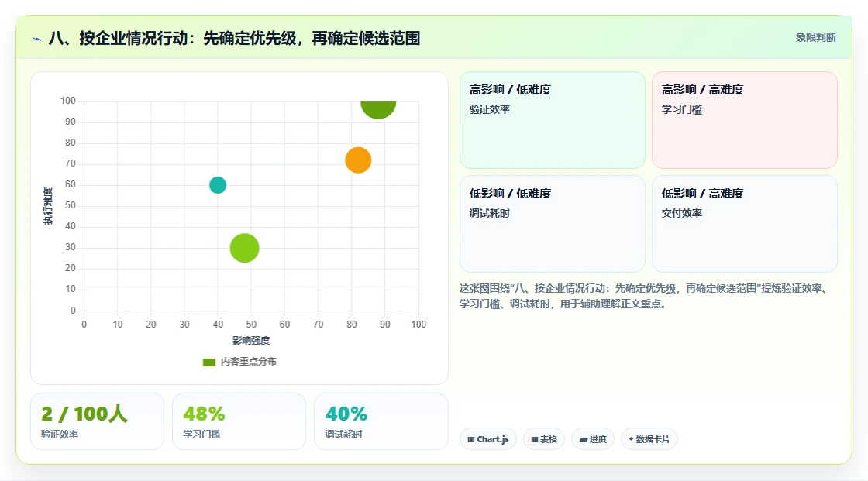Toggle the 内容重点分布 legend swatch
The height and width of the screenshot is (481, 868).
(208, 362)
